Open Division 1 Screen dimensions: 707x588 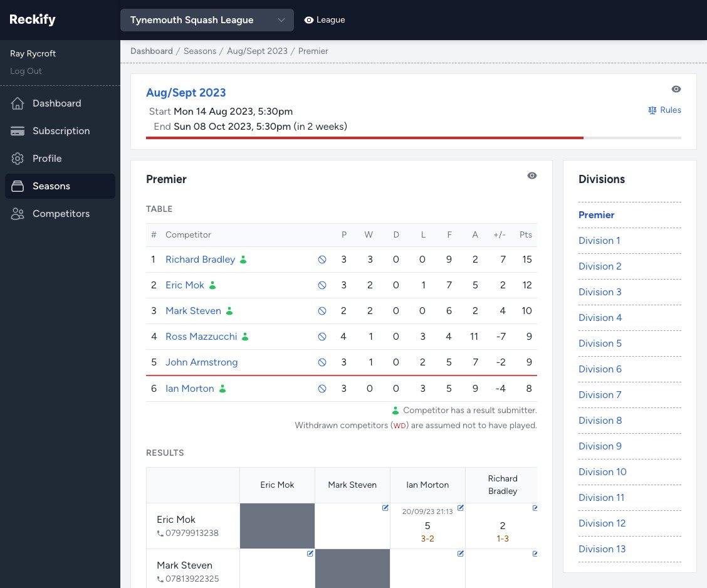(599, 240)
